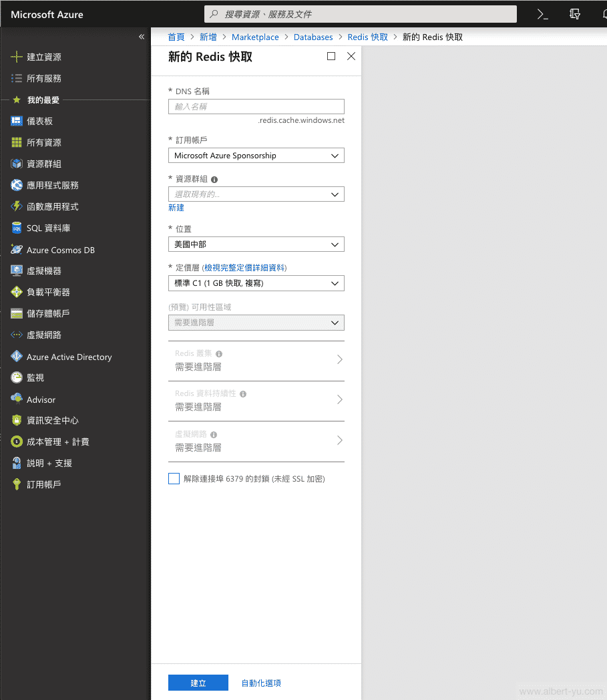Open Virtual machines (虛擬機器) icon
Screen dimensions: 607x700
pyautogui.click(x=17, y=271)
